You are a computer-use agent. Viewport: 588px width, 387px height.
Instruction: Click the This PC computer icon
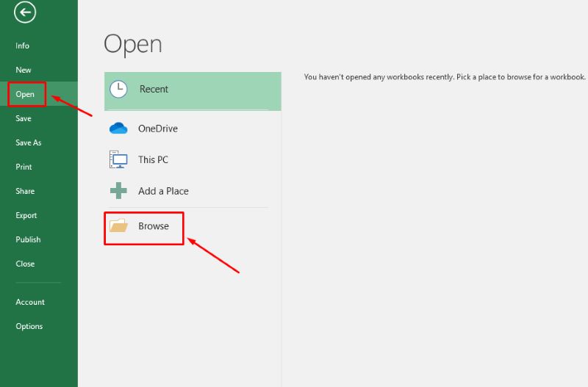[118, 159]
